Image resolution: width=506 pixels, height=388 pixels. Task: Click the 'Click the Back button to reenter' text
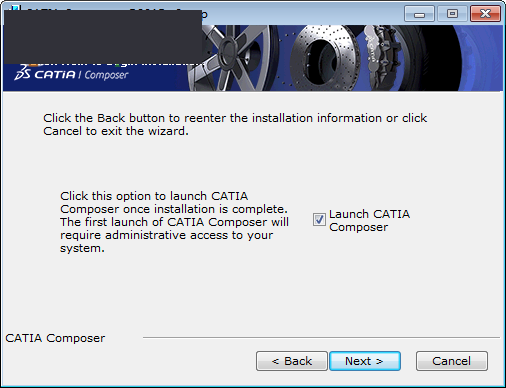pos(235,124)
